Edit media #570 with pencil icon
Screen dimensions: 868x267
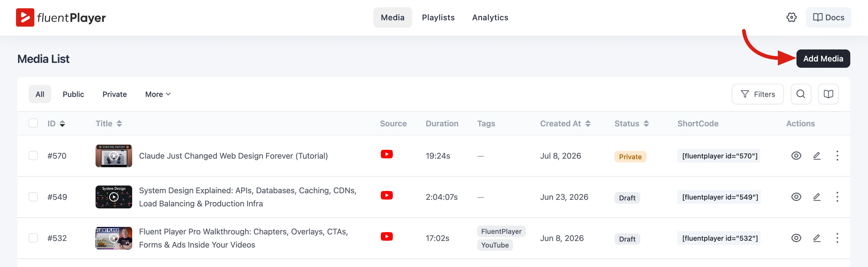817,156
